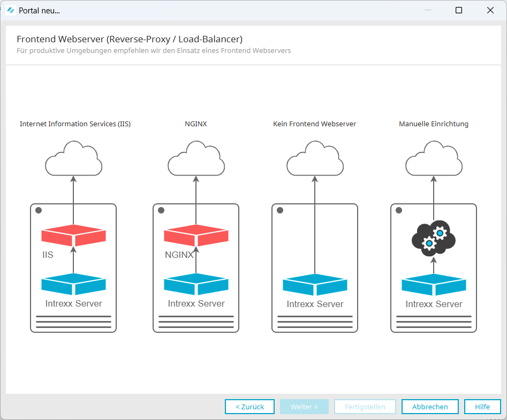The height and width of the screenshot is (420, 507).
Task: Click the blue Intrexx Server box in the IIS diagram
Action: click(73, 285)
